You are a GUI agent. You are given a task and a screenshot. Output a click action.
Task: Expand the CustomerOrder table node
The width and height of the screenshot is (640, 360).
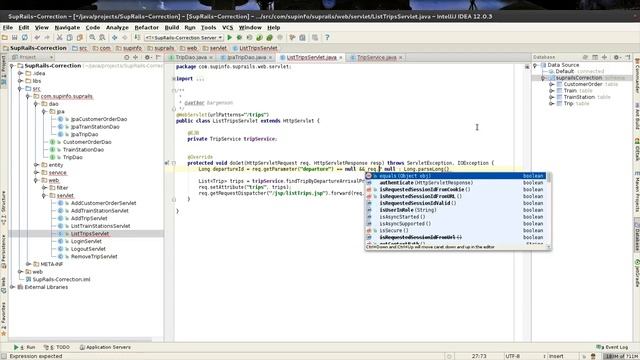pyautogui.click(x=551, y=84)
